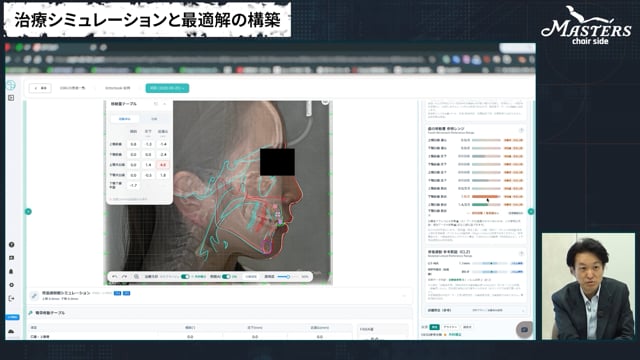This screenshot has height=360, width=640.
Task: Click the undo arrow in the image toolbar
Action: tap(115, 277)
